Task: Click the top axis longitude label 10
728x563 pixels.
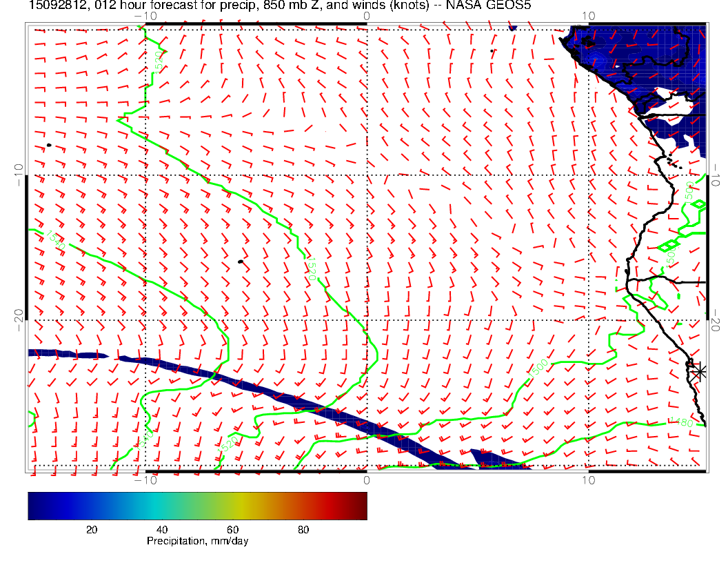Action: pos(588,15)
